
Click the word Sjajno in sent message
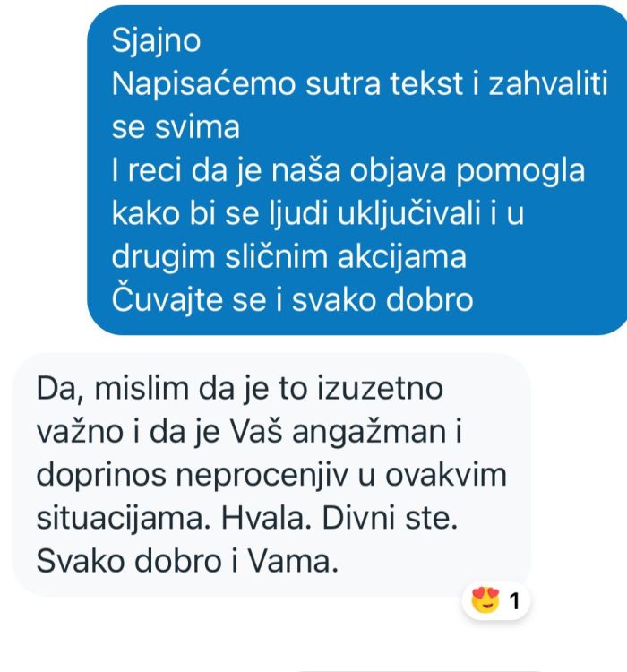tap(156, 42)
